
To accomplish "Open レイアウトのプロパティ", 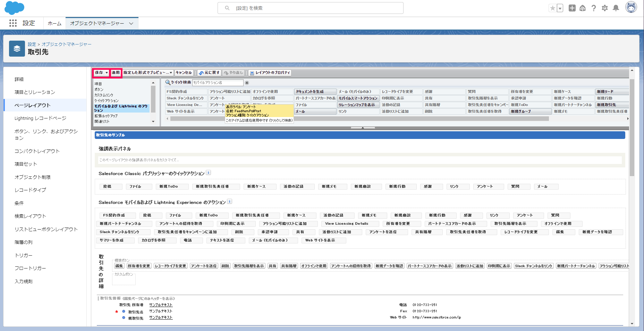I will [x=270, y=73].
